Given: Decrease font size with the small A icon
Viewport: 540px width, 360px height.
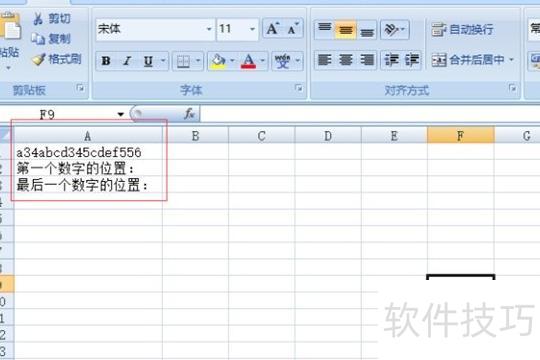Looking at the screenshot, I should point(293,29).
